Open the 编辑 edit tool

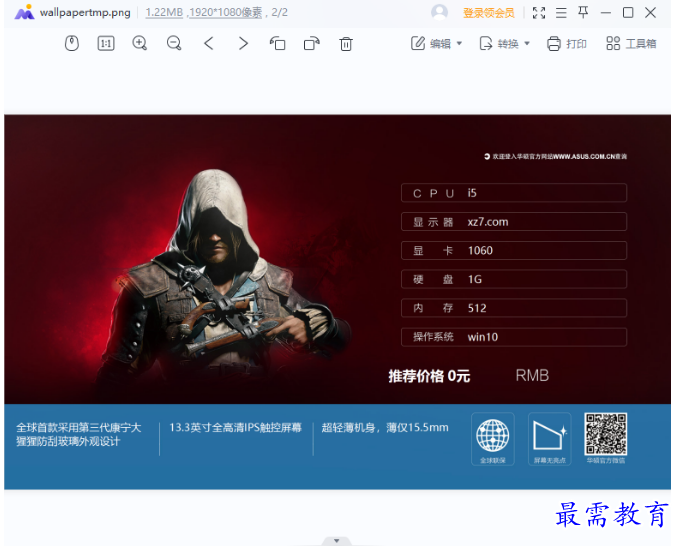pyautogui.click(x=430, y=44)
